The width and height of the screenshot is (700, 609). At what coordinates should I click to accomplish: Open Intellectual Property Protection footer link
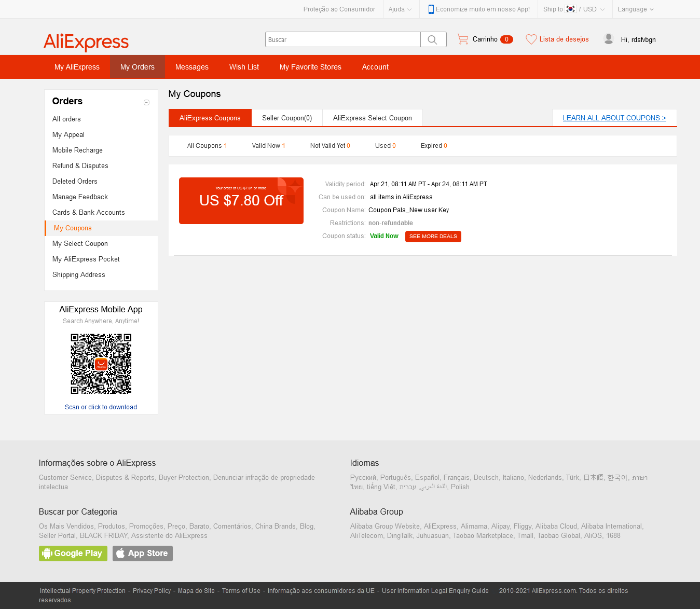(83, 591)
